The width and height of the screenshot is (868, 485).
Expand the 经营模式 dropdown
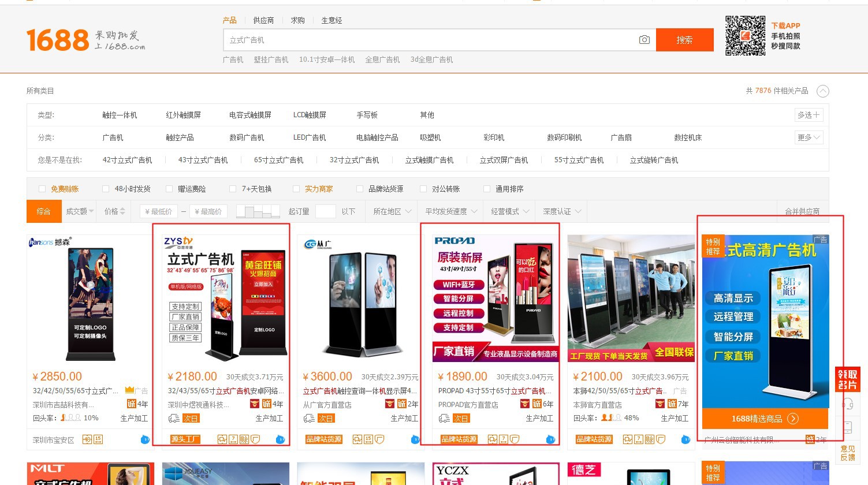pos(510,211)
